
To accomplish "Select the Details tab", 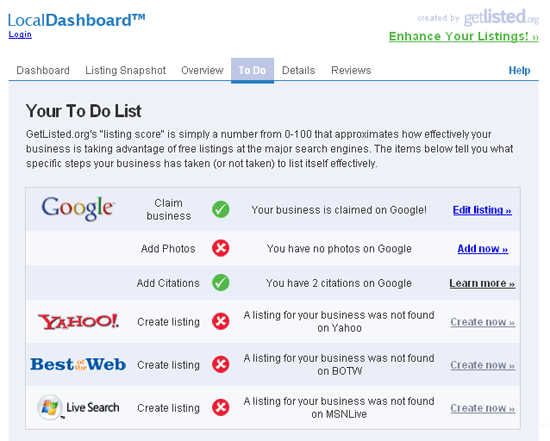I will pos(299,70).
